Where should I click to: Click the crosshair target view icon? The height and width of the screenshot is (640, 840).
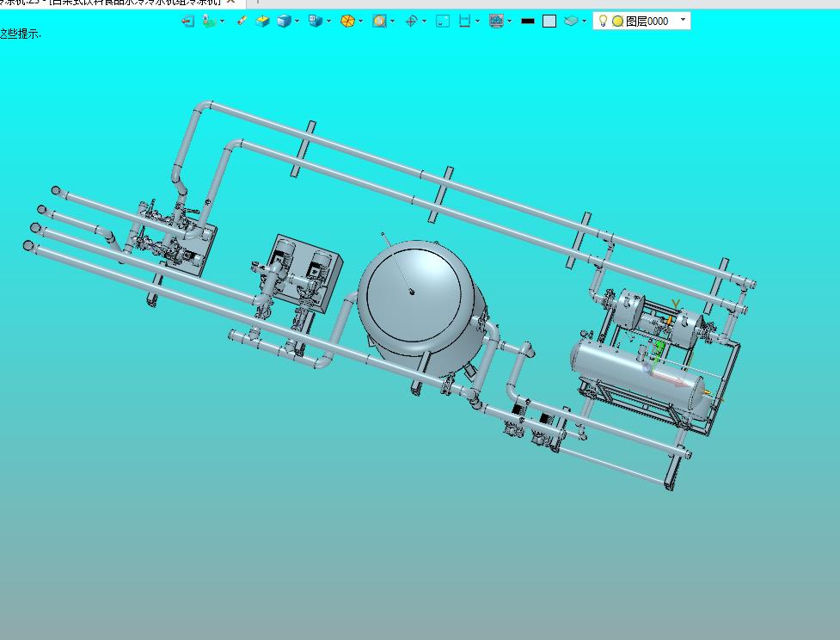click(x=412, y=21)
